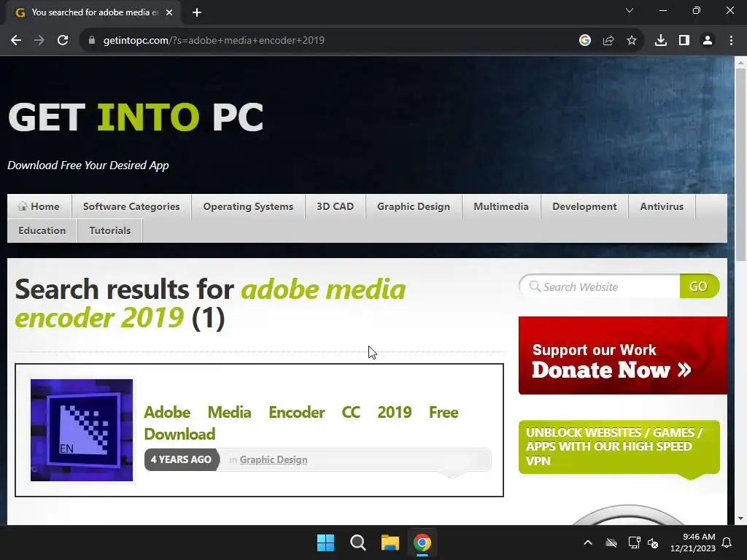Screen dimensions: 747x560
Task: View site information lock icon
Action: [x=91, y=41]
